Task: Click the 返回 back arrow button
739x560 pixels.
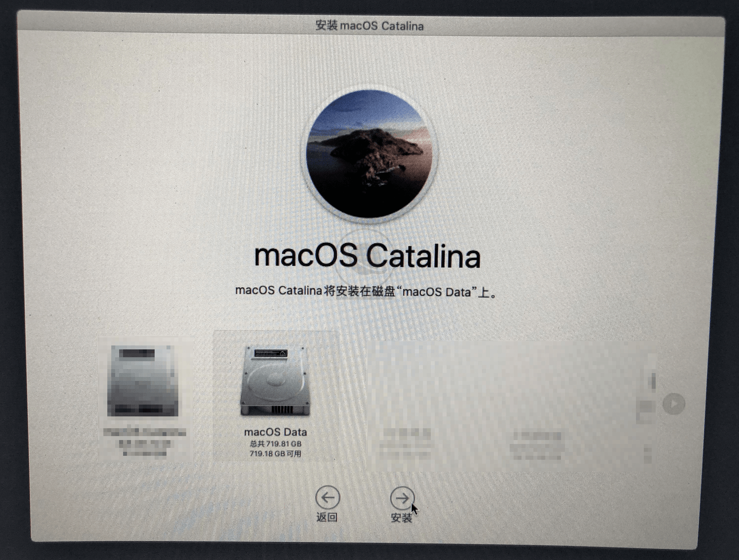Action: coord(327,497)
